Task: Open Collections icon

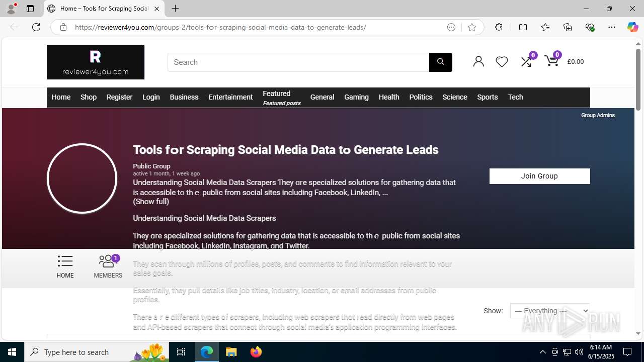Action: 568,27
